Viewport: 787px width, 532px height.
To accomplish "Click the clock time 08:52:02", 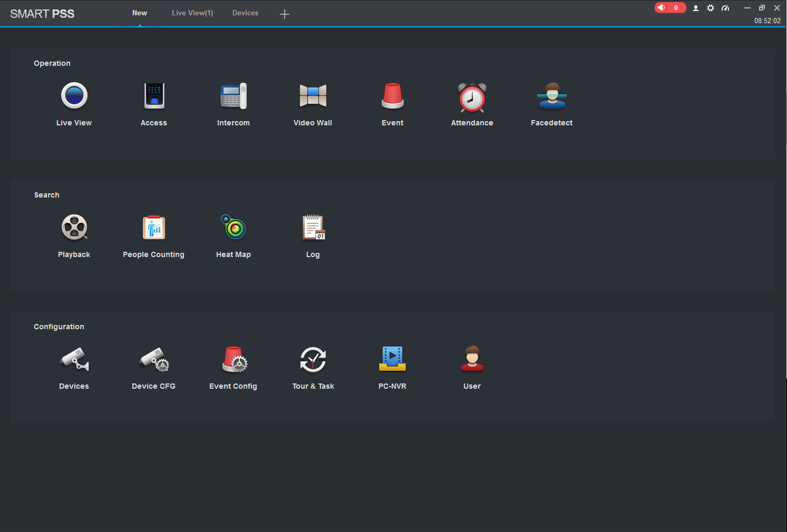I will [767, 21].
